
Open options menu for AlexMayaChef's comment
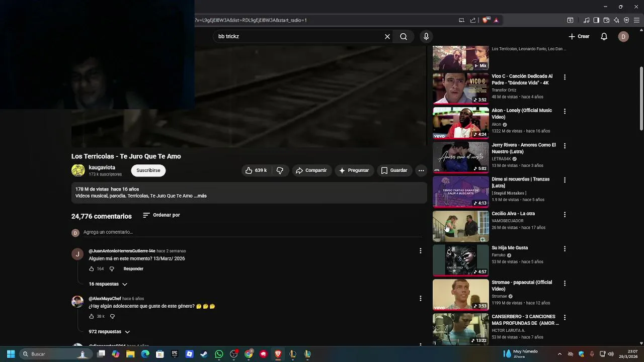(421, 299)
